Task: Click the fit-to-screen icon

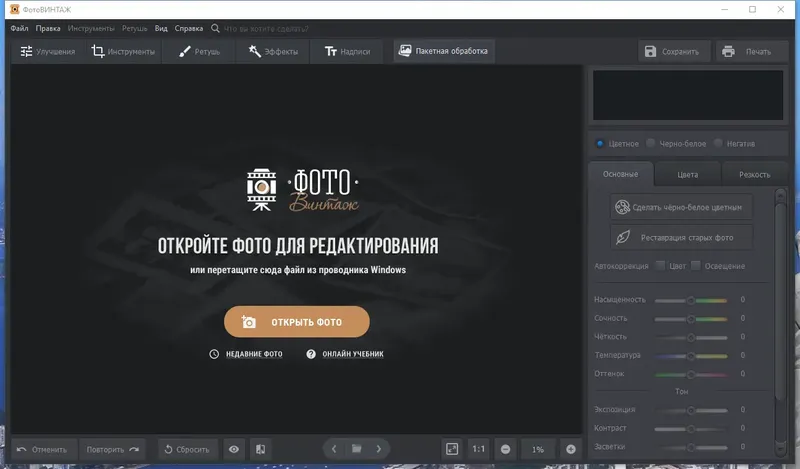Action: pos(452,449)
